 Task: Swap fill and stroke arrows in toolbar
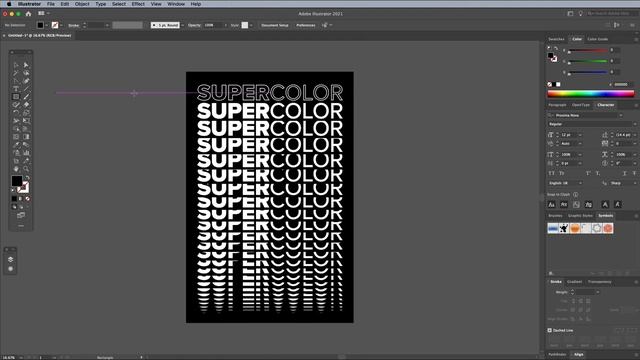pos(27,178)
